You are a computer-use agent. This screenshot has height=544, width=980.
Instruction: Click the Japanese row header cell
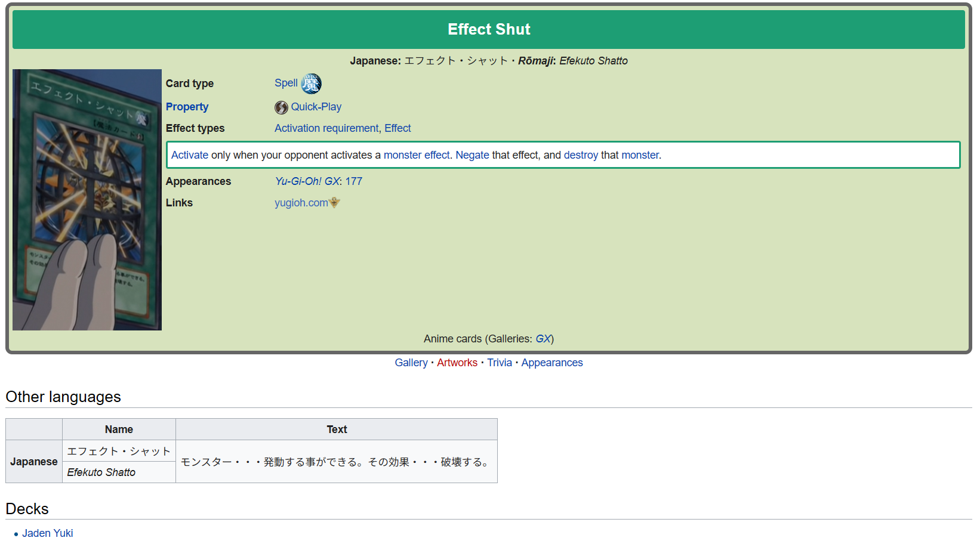click(34, 462)
